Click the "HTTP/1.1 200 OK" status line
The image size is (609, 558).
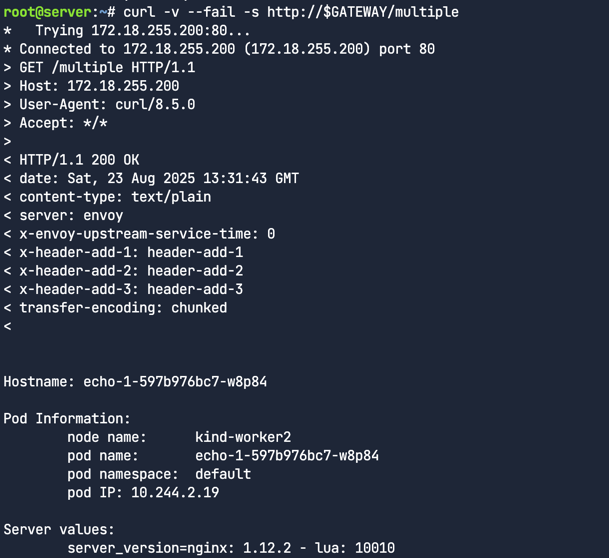[79, 160]
